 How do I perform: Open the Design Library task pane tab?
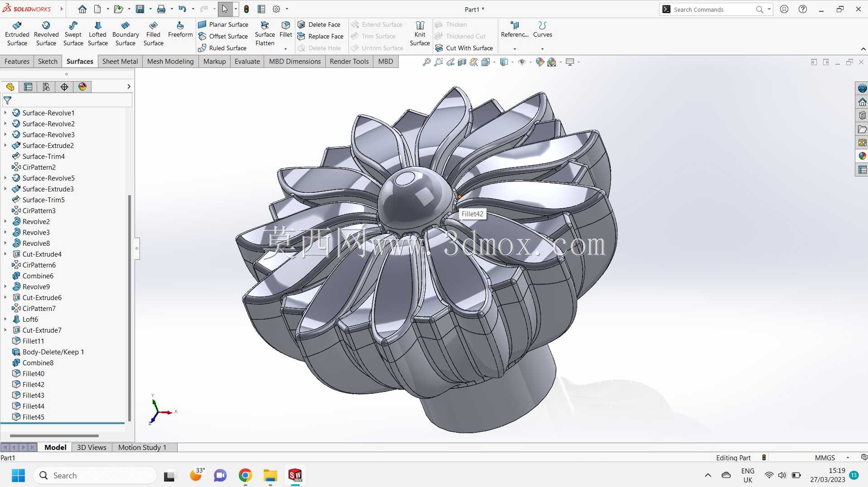tap(862, 115)
